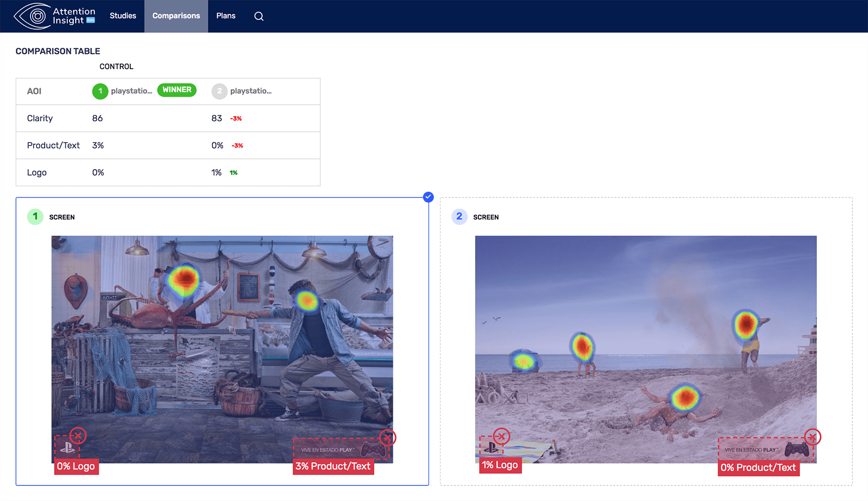Remove the Product/Text AOI on screen 1
Screen dimensions: 868x501
(387, 438)
